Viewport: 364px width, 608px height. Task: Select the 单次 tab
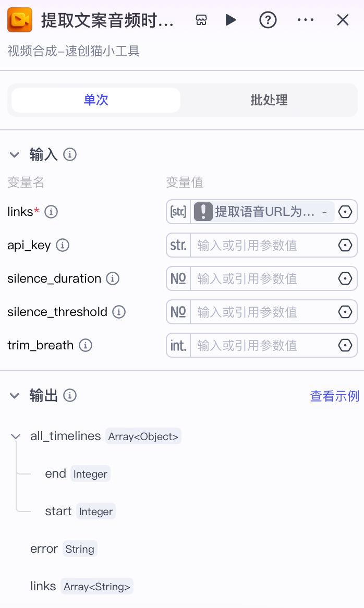click(x=95, y=100)
